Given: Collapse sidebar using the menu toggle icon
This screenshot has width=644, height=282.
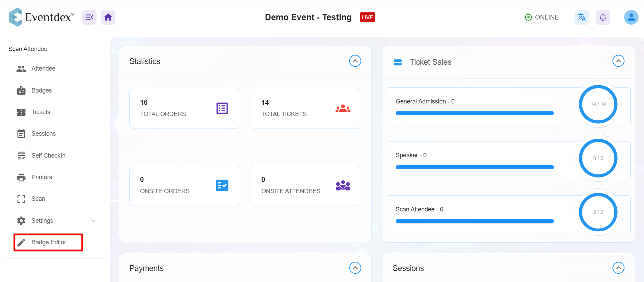Looking at the screenshot, I should click(89, 17).
